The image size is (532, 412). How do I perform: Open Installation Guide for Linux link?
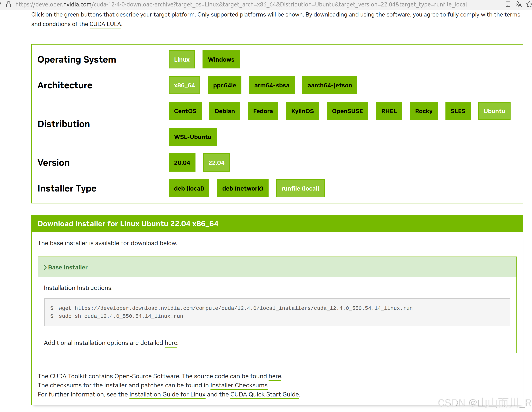[167, 395]
